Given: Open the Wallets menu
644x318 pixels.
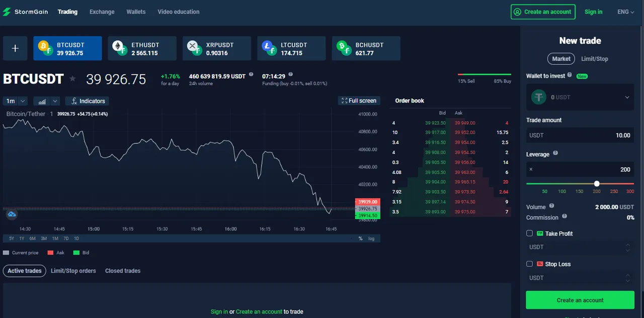Looking at the screenshot, I should pos(136,12).
